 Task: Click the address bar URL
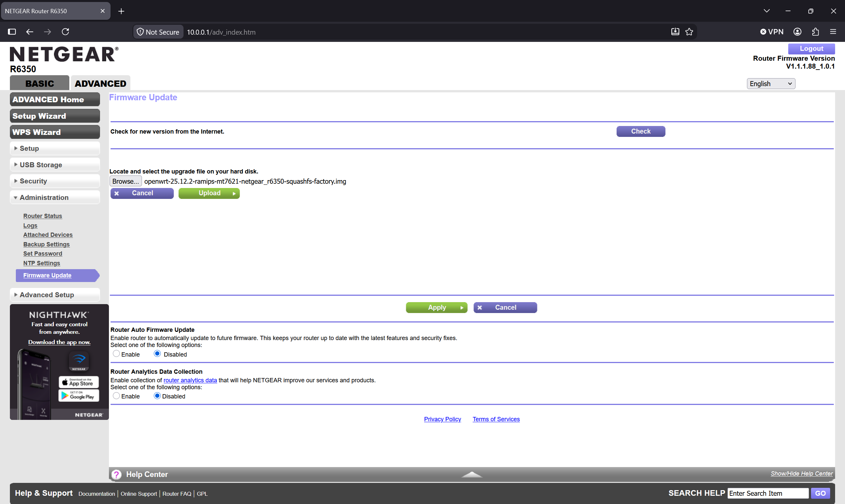[221, 32]
